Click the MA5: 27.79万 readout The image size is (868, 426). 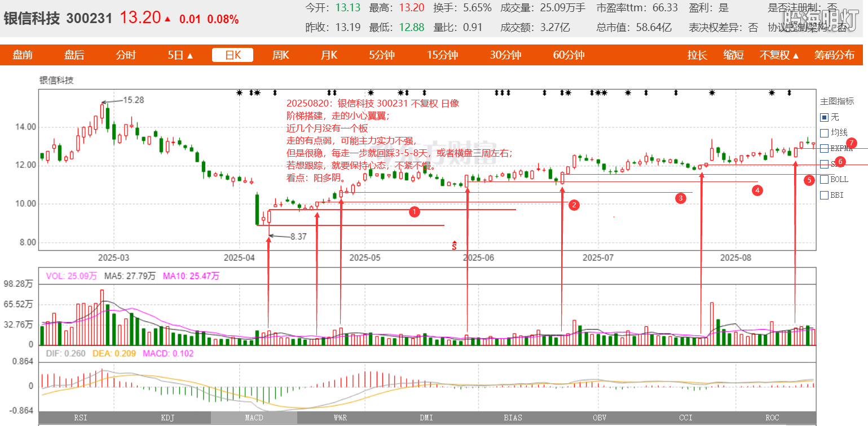130,276
